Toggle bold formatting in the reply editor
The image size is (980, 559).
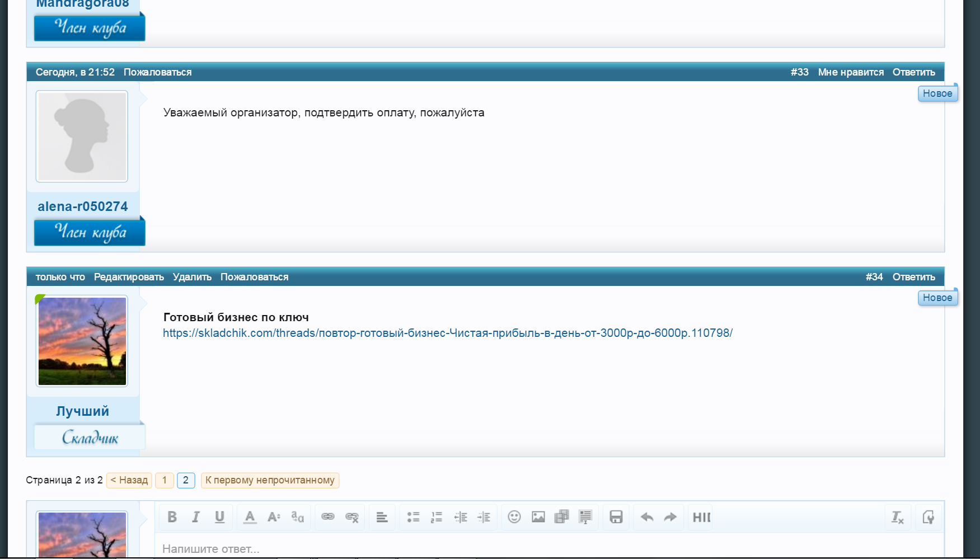point(172,517)
